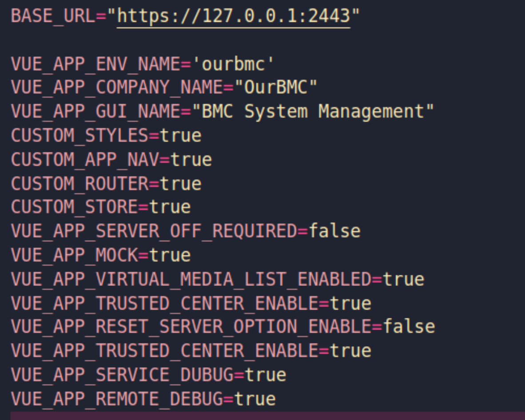This screenshot has width=525, height=420.
Task: Click the CUSTOM_ROUTER variable name
Action: click(80, 183)
